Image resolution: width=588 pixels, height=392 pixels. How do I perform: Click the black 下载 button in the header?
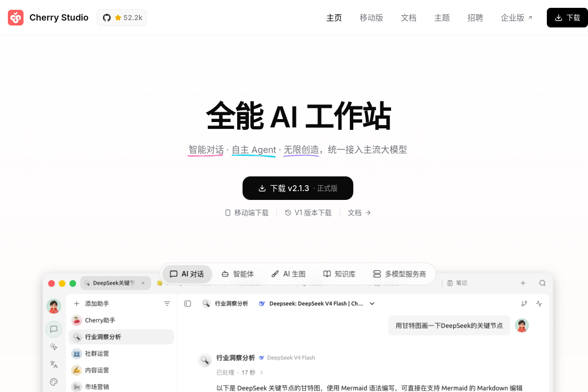567,18
